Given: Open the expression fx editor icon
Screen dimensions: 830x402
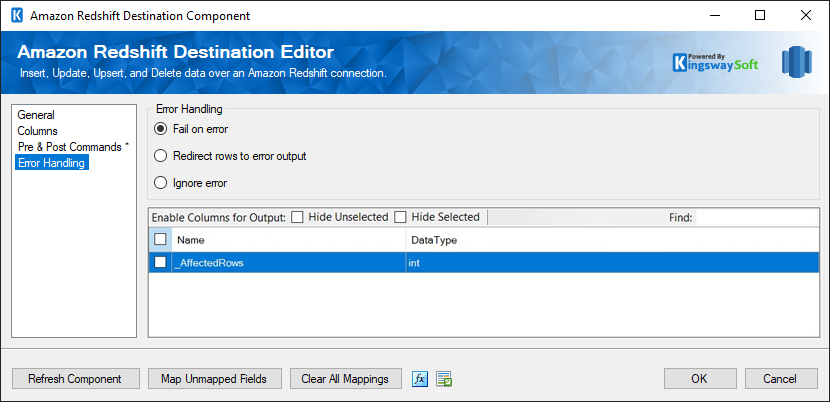Looking at the screenshot, I should 420,379.
